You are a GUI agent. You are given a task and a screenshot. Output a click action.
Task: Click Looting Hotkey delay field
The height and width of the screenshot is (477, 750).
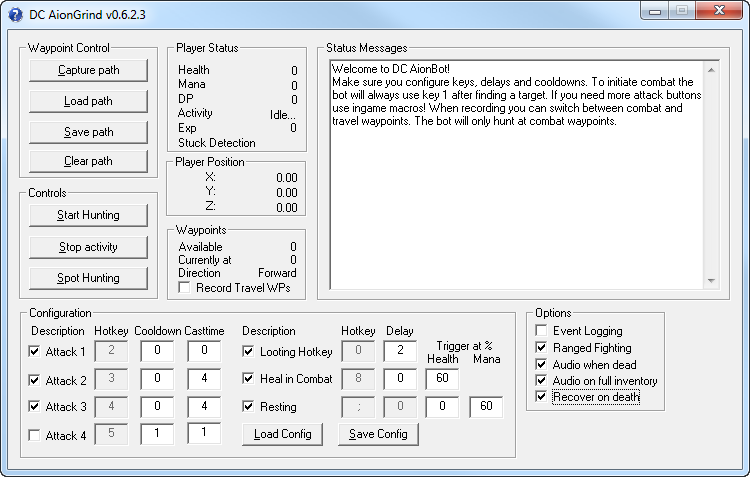pos(400,351)
